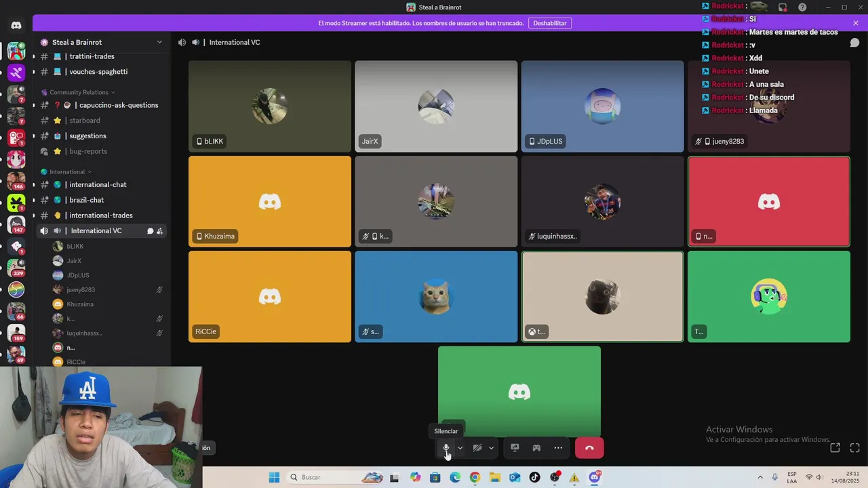Open the pink anime girl server icon
The height and width of the screenshot is (488, 868).
tap(16, 159)
